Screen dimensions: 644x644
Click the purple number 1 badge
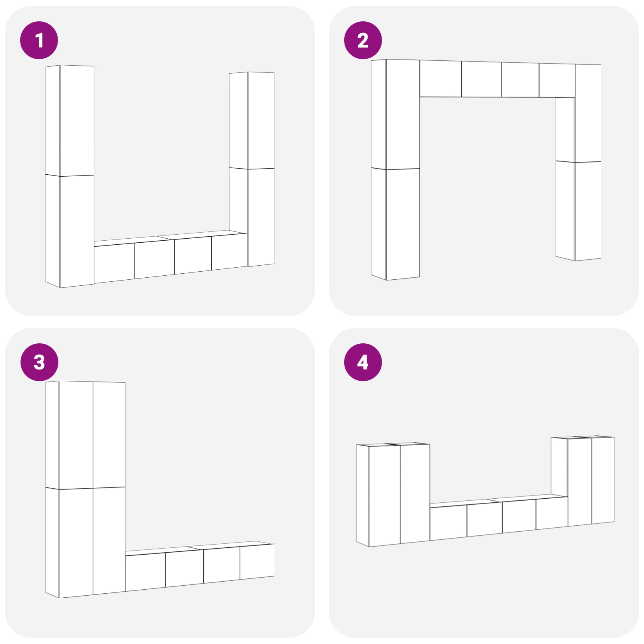39,40
